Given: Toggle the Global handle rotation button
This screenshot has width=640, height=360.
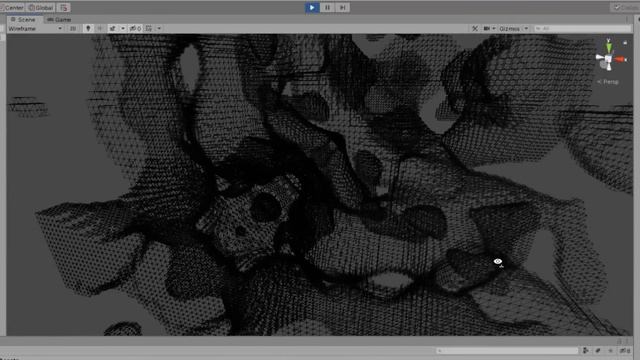Looking at the screenshot, I should 40,7.
